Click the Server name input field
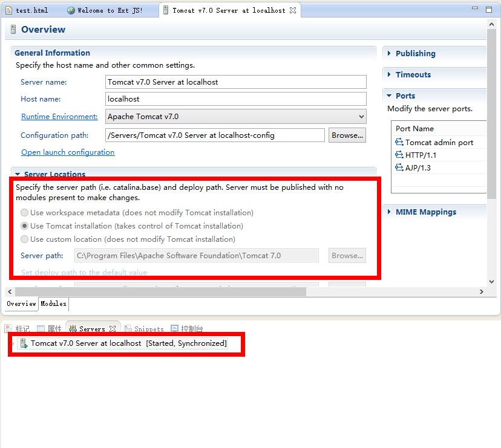The image size is (501, 448). click(x=236, y=82)
